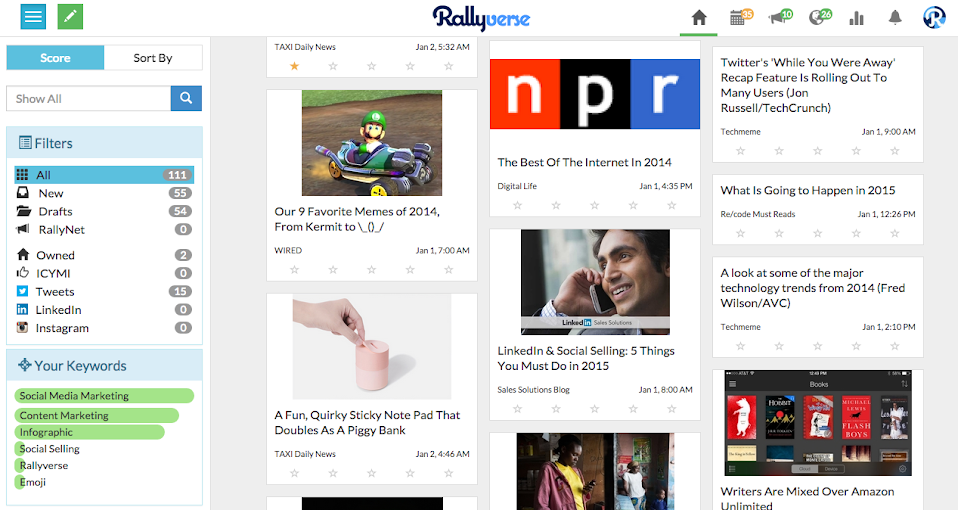
Task: Click the Filters panel list icon
Action: click(x=25, y=143)
